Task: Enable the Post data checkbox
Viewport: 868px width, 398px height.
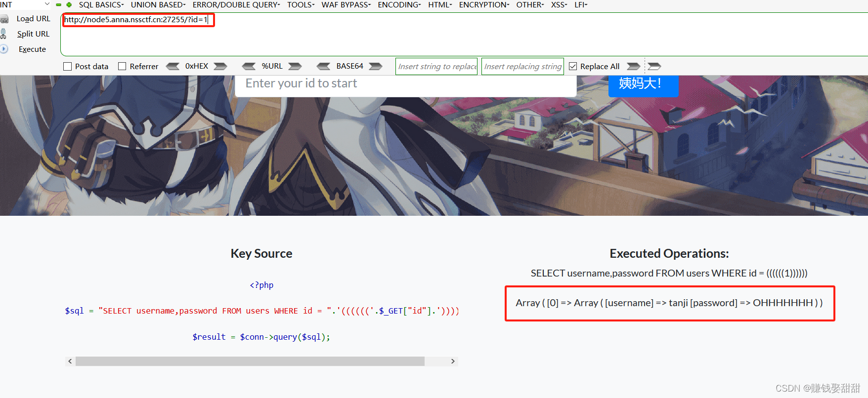Action: (68, 66)
